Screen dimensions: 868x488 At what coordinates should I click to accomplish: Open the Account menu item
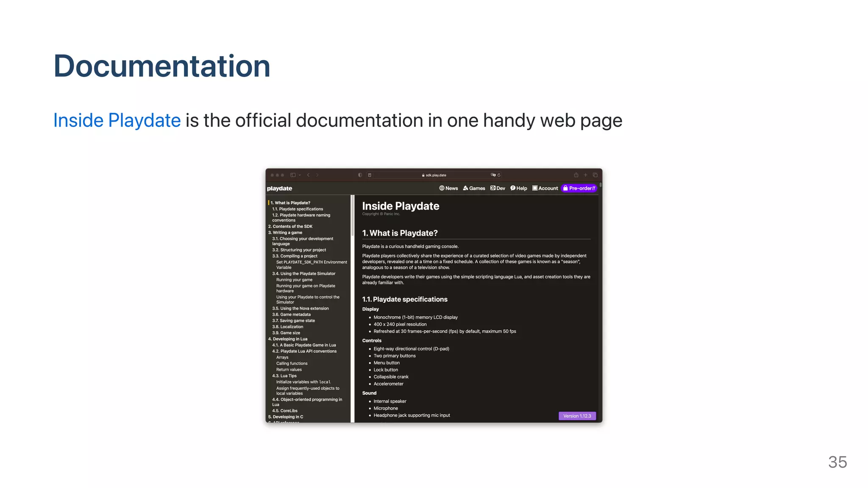tap(545, 189)
